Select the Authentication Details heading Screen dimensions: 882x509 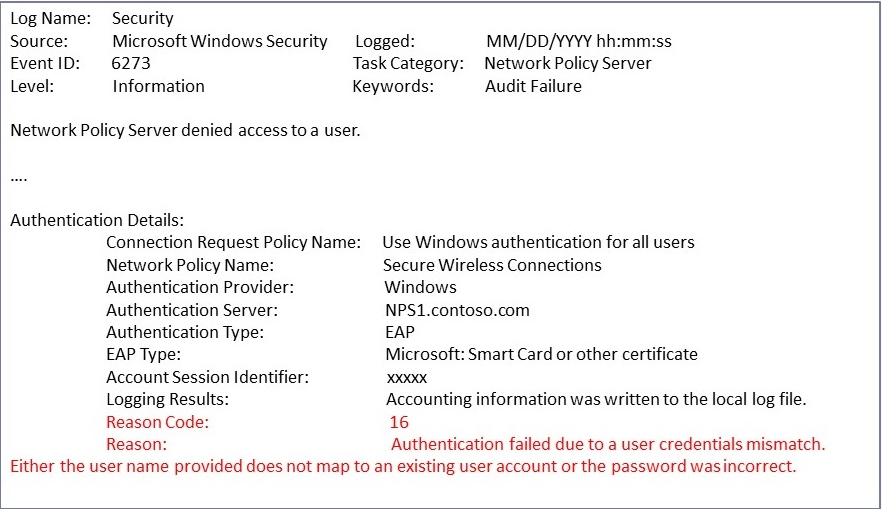(97, 220)
